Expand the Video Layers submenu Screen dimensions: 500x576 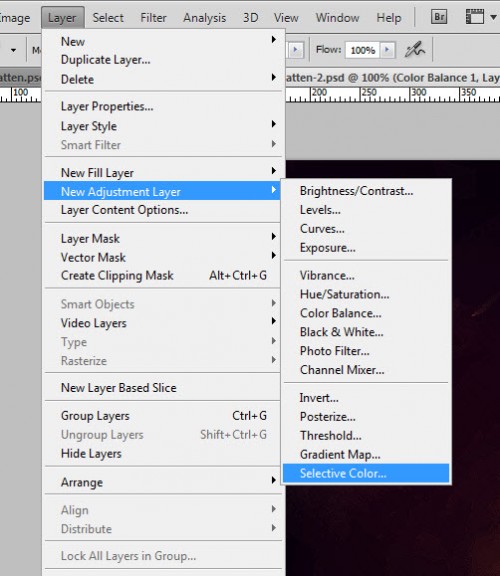pyautogui.click(x=162, y=323)
